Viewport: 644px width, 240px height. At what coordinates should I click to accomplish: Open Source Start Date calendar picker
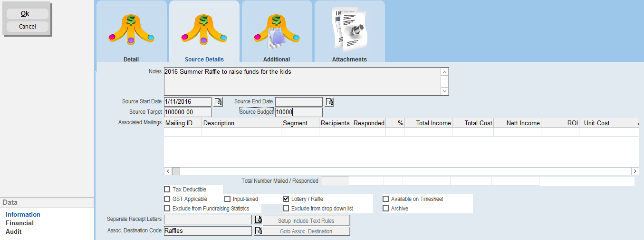coord(218,101)
